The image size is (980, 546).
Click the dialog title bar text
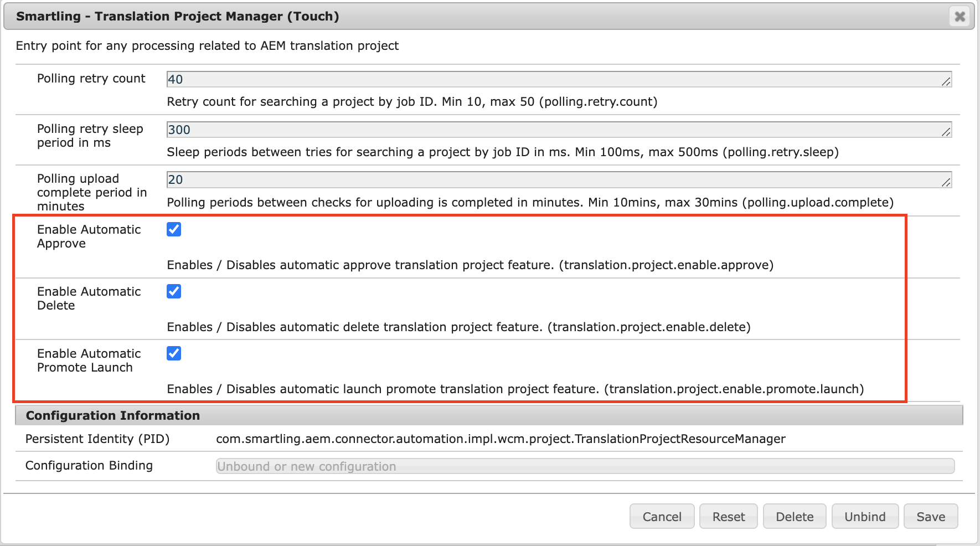(178, 17)
